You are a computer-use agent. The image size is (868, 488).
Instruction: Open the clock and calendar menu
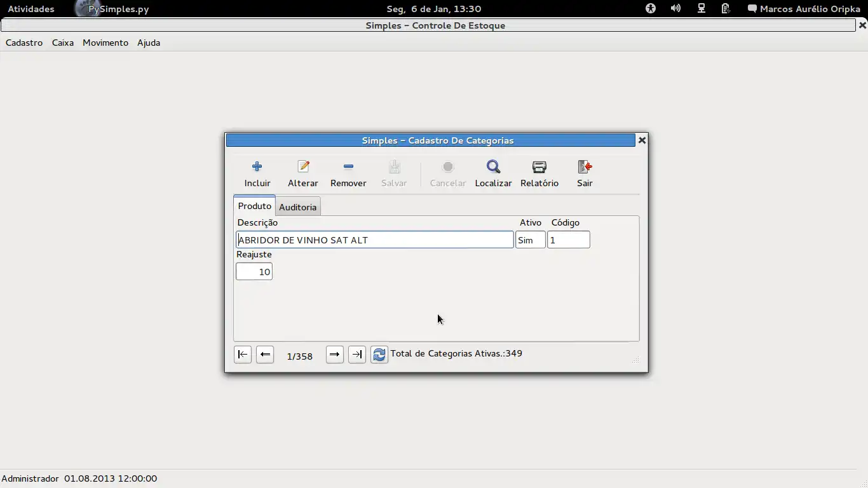(434, 9)
